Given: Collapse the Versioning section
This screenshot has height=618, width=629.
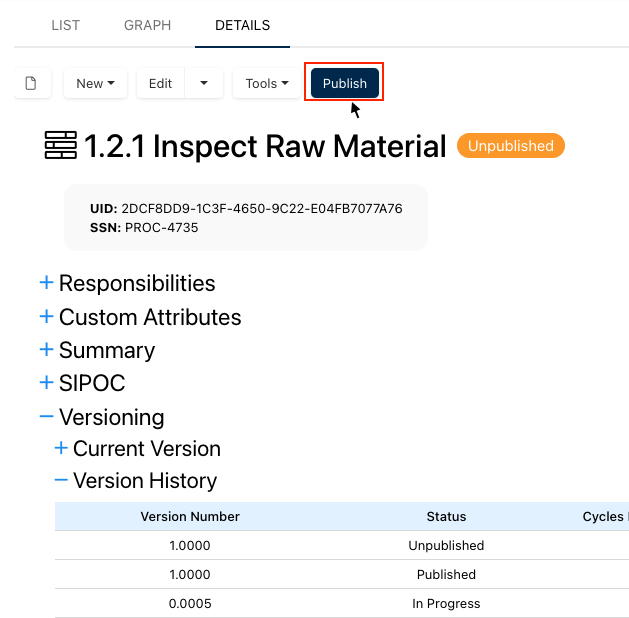Looking at the screenshot, I should click(46, 416).
